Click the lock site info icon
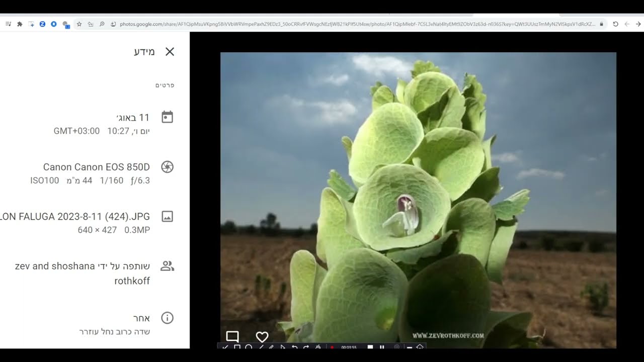Viewport: 644px width, 362px height. [x=601, y=24]
